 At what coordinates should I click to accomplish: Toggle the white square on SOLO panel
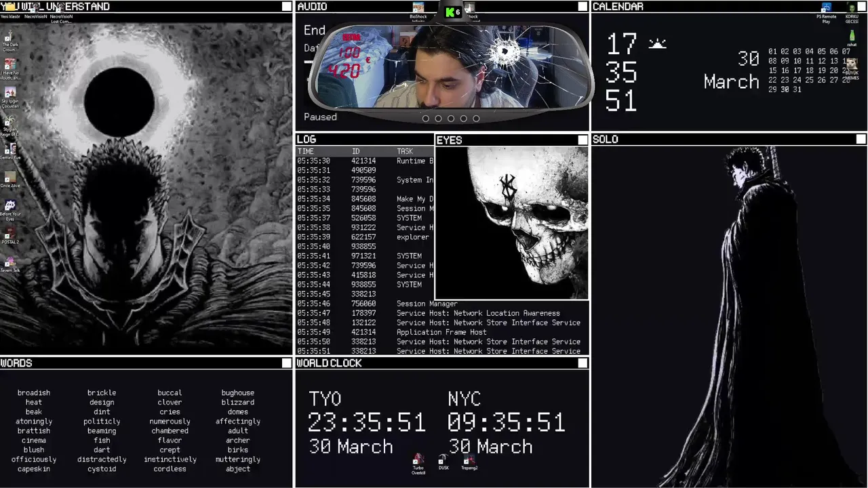click(x=861, y=139)
